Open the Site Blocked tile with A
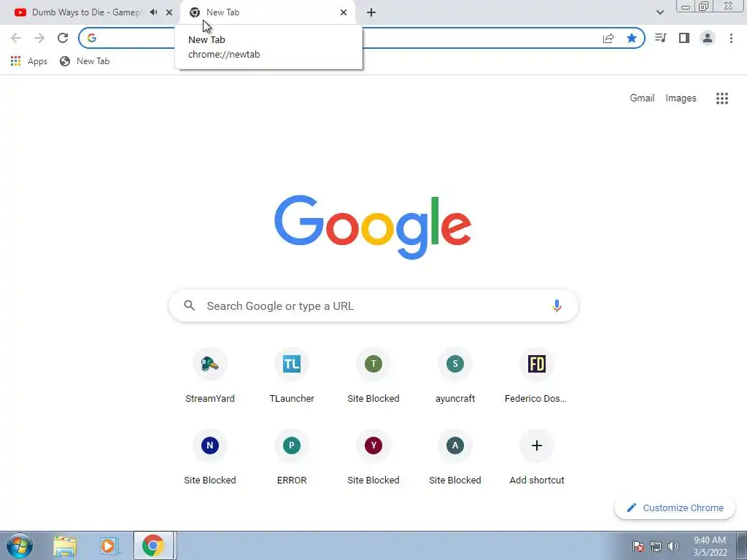Image resolution: width=747 pixels, height=560 pixels. pos(455,457)
